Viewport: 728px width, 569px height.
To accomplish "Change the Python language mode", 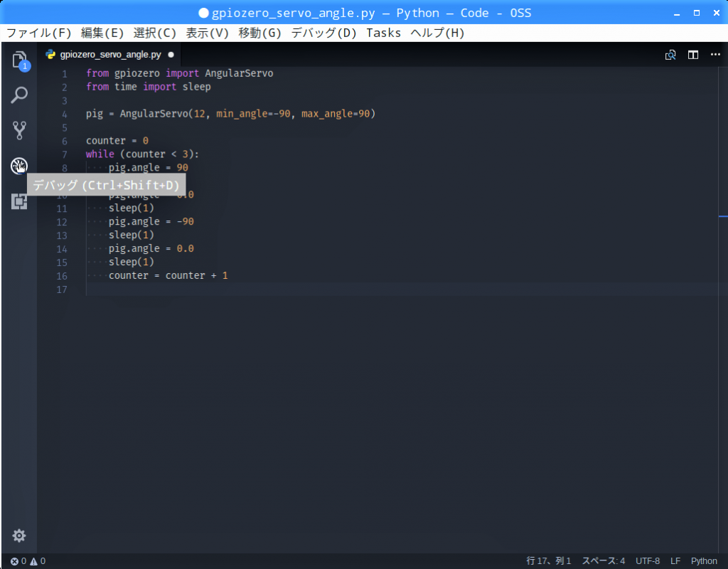I will click(x=703, y=561).
